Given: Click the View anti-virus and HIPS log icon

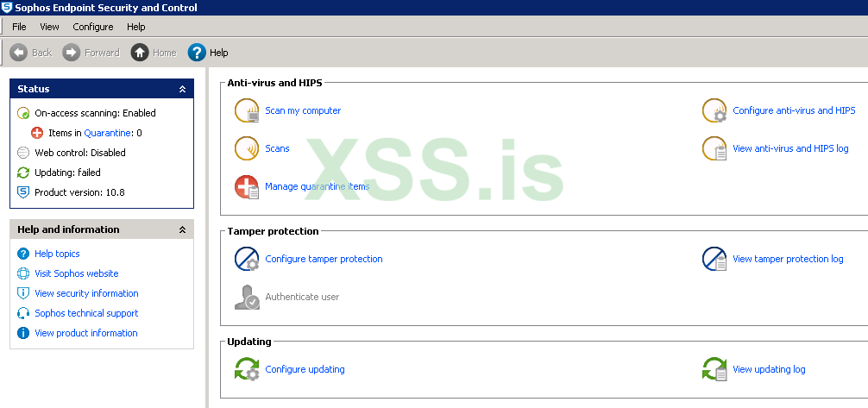Looking at the screenshot, I should (x=714, y=148).
